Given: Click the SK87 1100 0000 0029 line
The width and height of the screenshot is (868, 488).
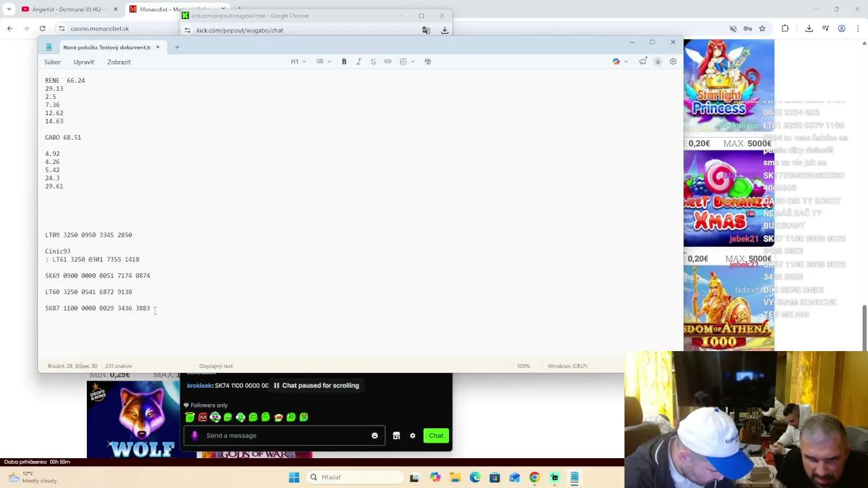Looking at the screenshot, I should click(98, 308).
